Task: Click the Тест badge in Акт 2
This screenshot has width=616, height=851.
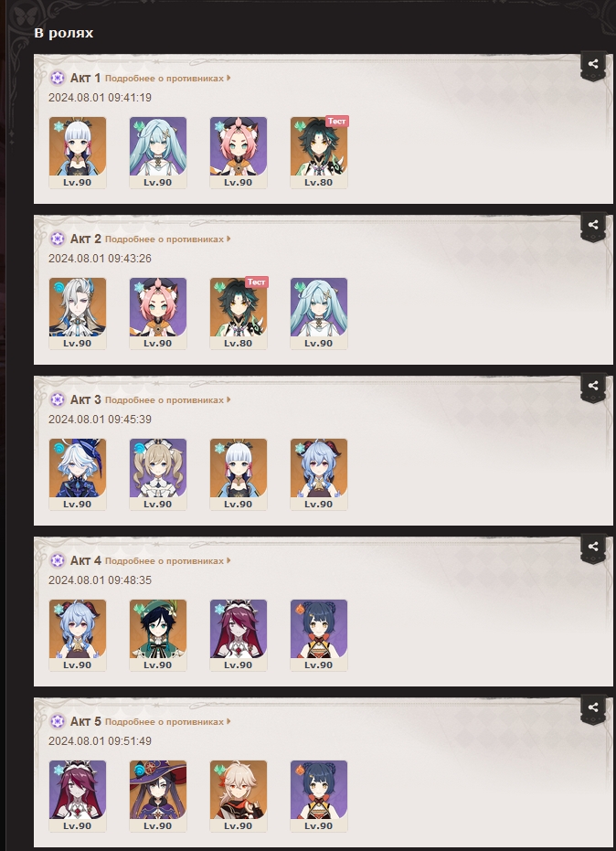Action: pyautogui.click(x=256, y=282)
